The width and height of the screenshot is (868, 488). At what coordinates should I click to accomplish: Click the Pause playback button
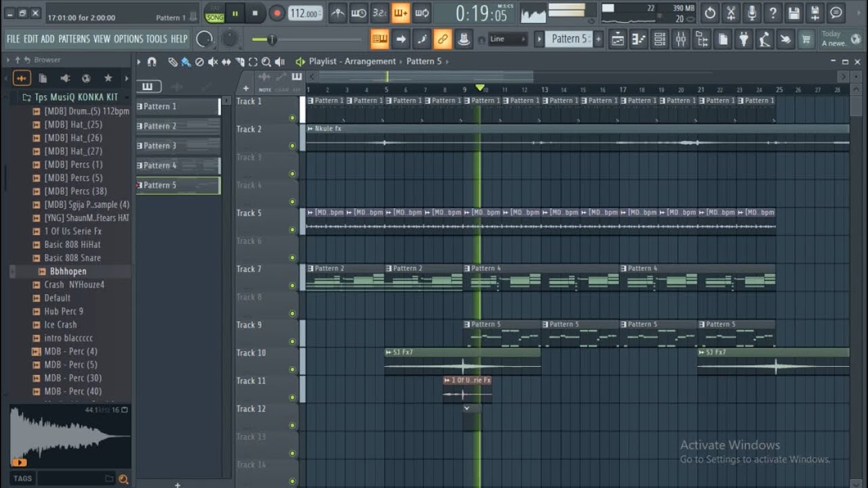235,13
